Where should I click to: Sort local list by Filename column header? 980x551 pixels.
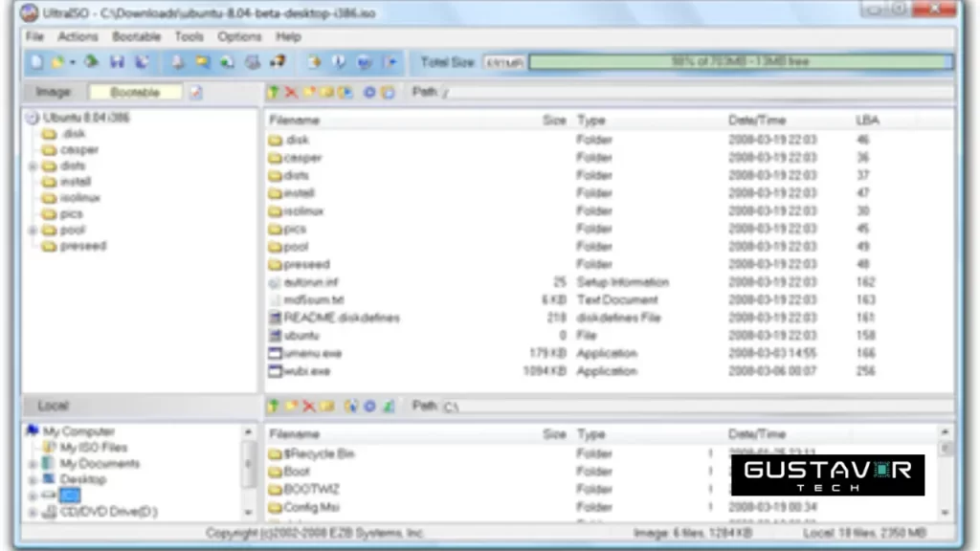(x=295, y=434)
